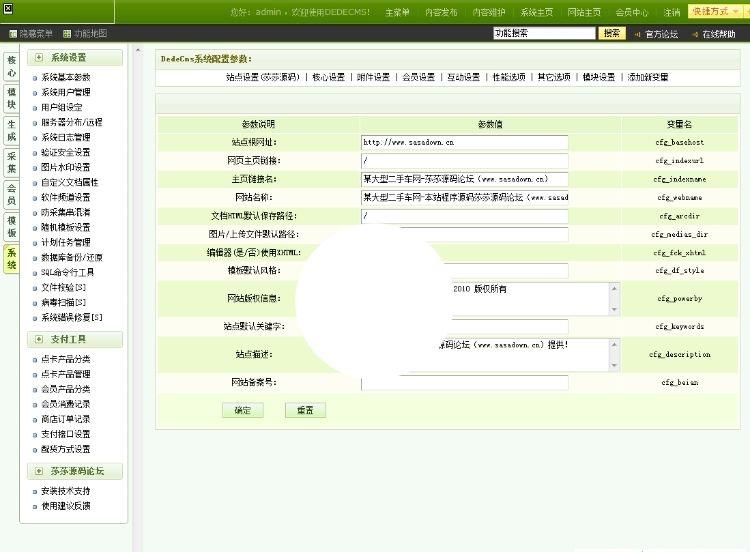Open 系统用户管理 in sidebar

[66, 92]
